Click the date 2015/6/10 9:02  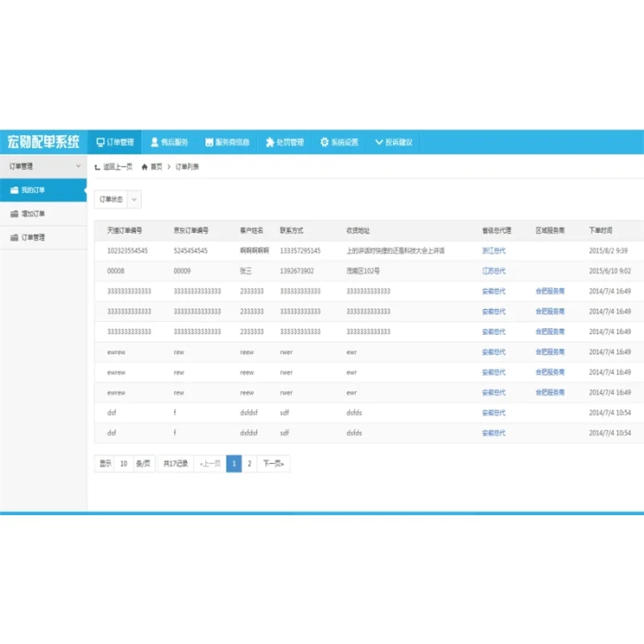point(610,270)
